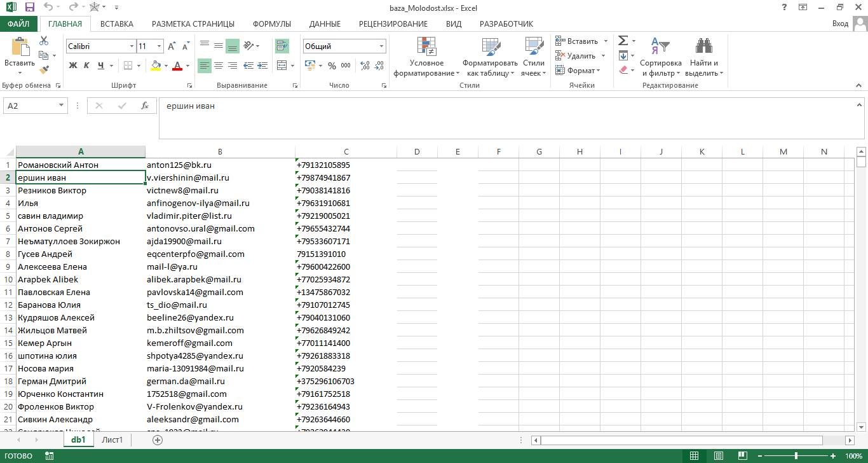868x463 pixels.
Task: Switch to page break preview in status bar
Action: [742, 456]
